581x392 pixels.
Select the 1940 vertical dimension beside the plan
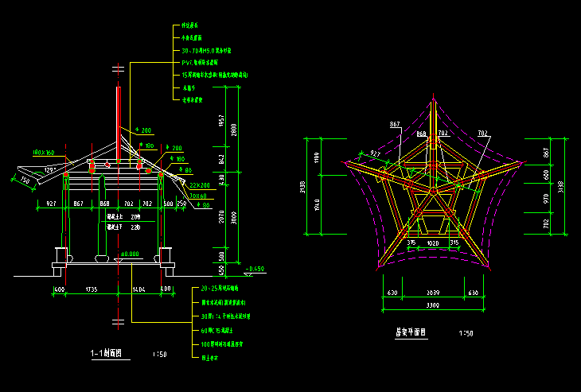(x=318, y=204)
